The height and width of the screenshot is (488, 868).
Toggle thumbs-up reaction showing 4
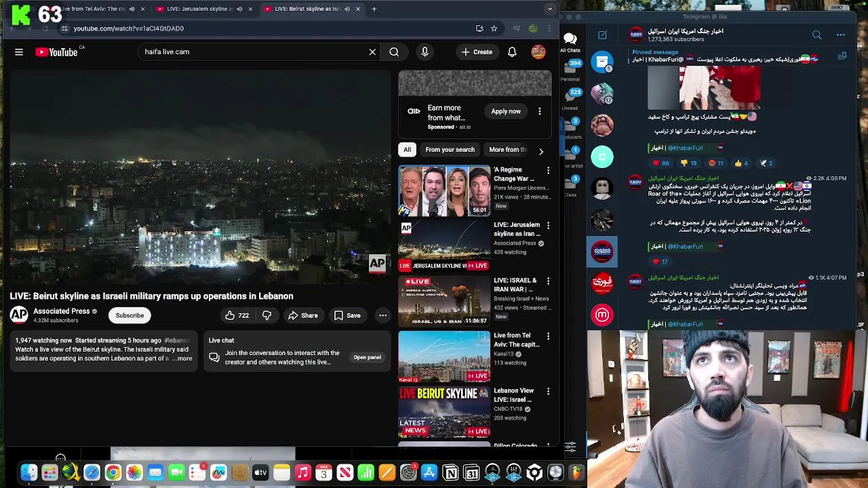coord(741,163)
